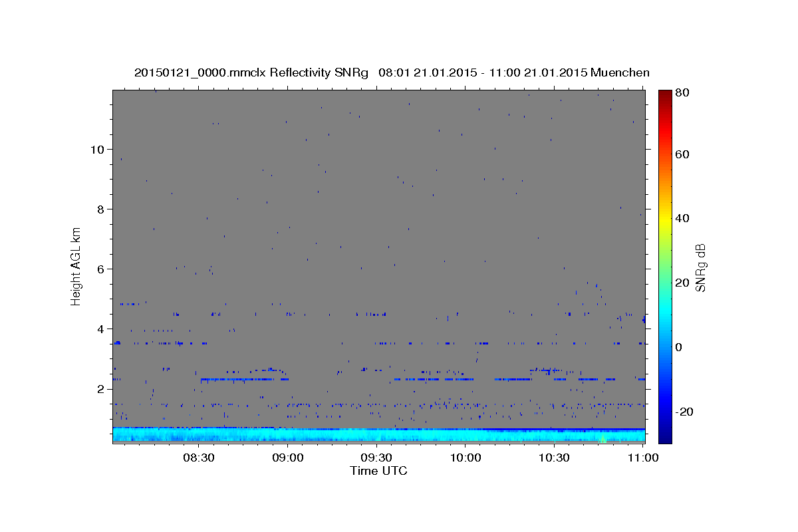798x532 pixels.
Task: Click the cyan near-ground reflectivity band
Action: (378, 435)
